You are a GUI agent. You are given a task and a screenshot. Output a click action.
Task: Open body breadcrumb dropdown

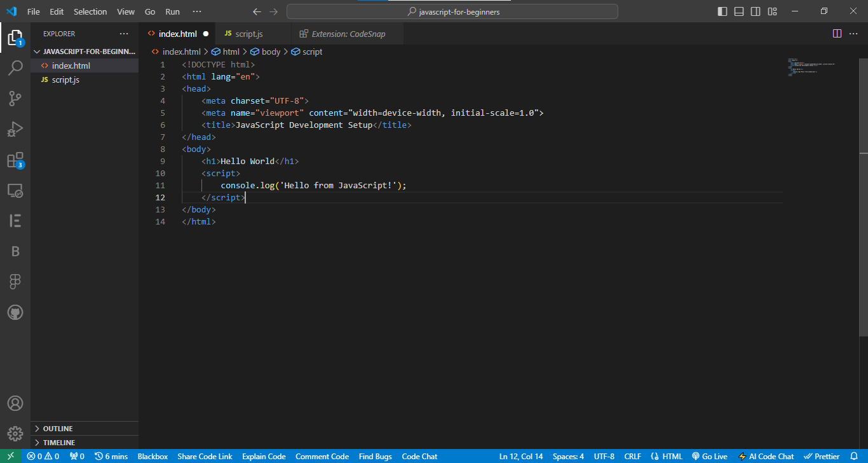point(266,52)
